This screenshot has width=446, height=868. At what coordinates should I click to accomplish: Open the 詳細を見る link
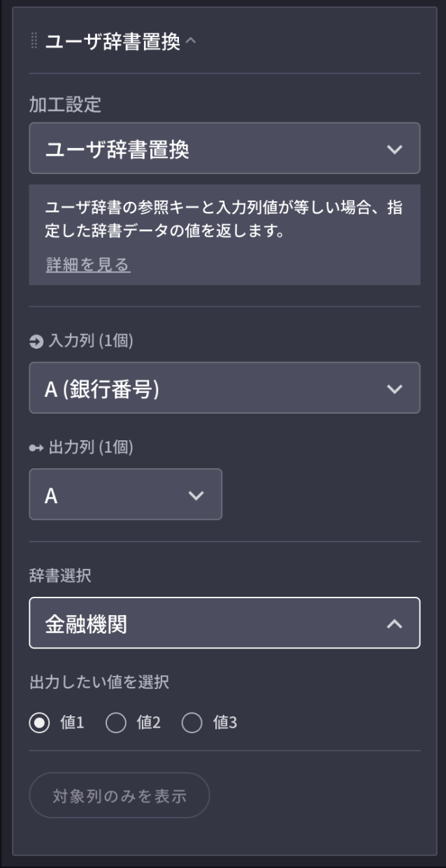88,265
